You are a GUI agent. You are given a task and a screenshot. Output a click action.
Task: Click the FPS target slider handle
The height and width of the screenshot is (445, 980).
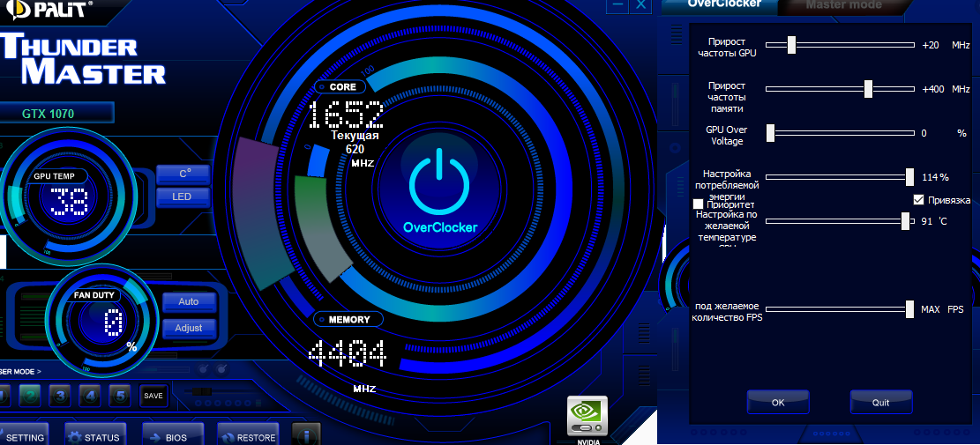click(x=910, y=309)
